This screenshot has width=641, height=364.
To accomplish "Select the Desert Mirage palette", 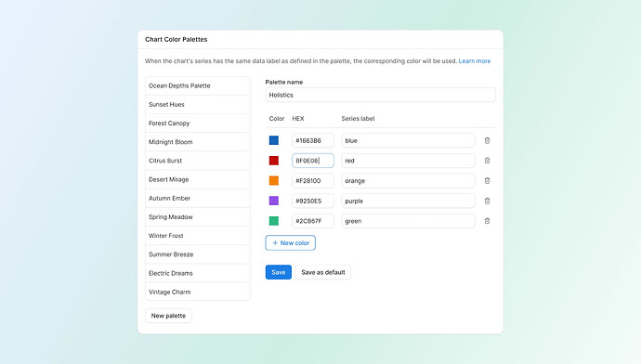I will click(198, 180).
